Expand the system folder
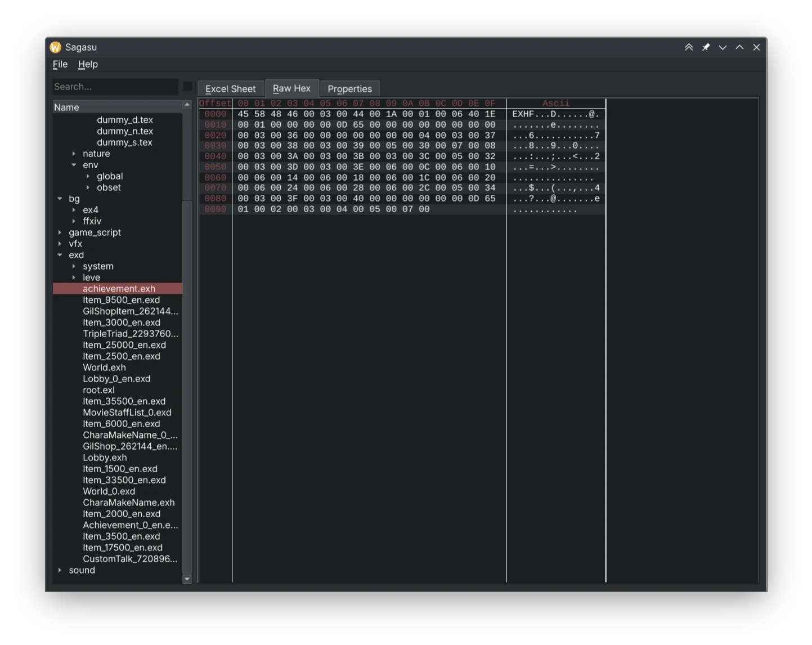 click(74, 266)
